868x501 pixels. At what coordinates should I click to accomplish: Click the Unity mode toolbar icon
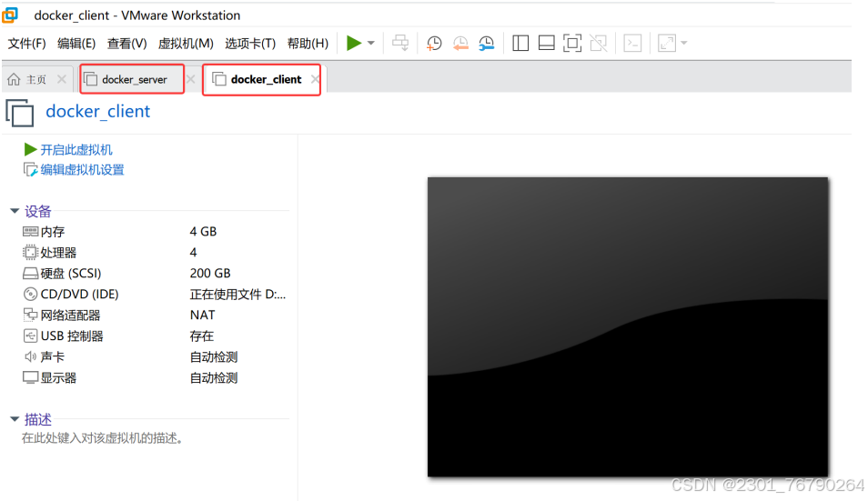click(599, 43)
